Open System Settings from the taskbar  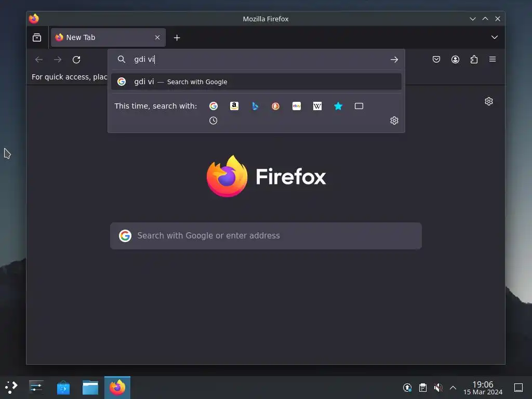(36, 388)
